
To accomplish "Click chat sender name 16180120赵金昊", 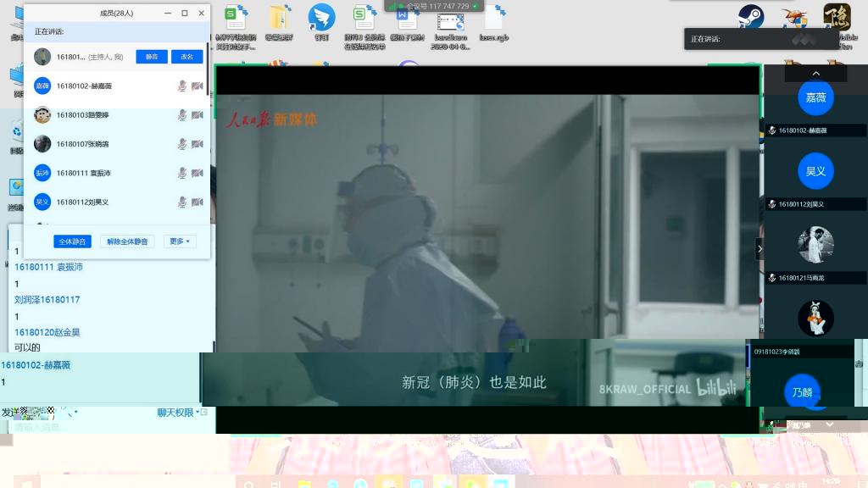I will [47, 332].
